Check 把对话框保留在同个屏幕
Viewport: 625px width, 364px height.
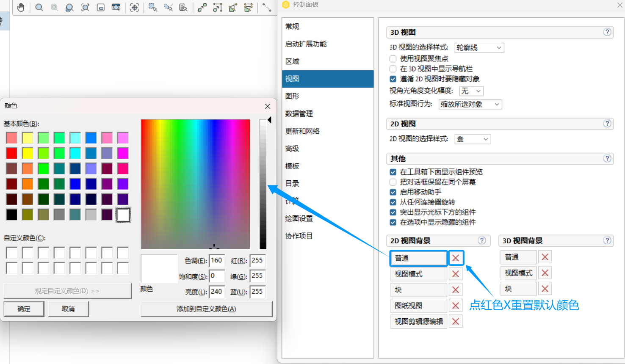pyautogui.click(x=393, y=182)
